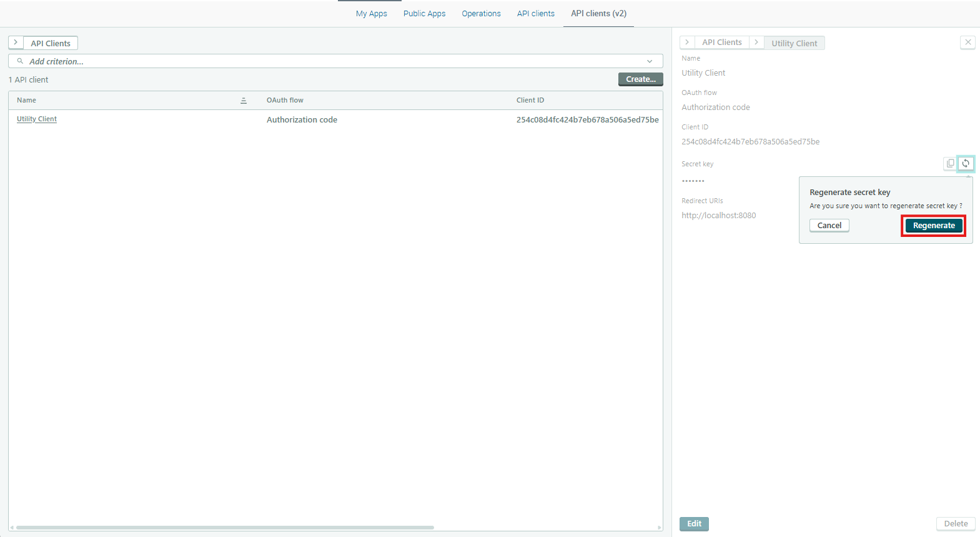This screenshot has width=980, height=537.
Task: Click the regenerate secret key refresh icon
Action: coord(966,163)
